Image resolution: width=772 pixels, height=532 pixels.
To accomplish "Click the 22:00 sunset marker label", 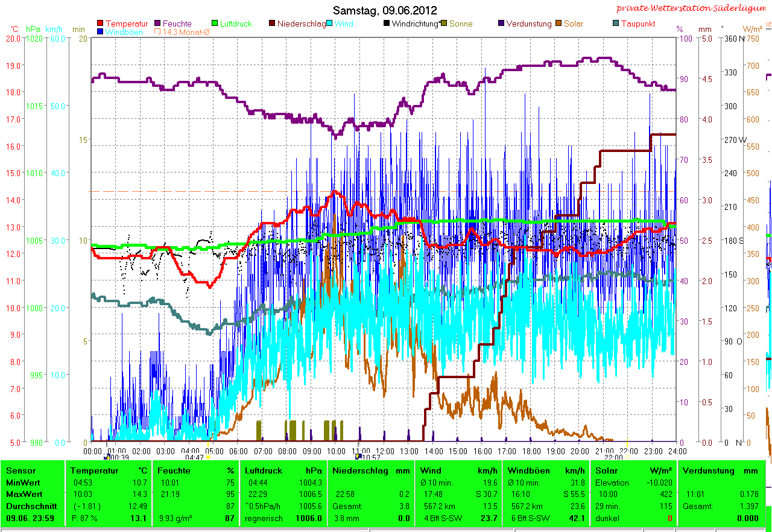I will point(613,457).
